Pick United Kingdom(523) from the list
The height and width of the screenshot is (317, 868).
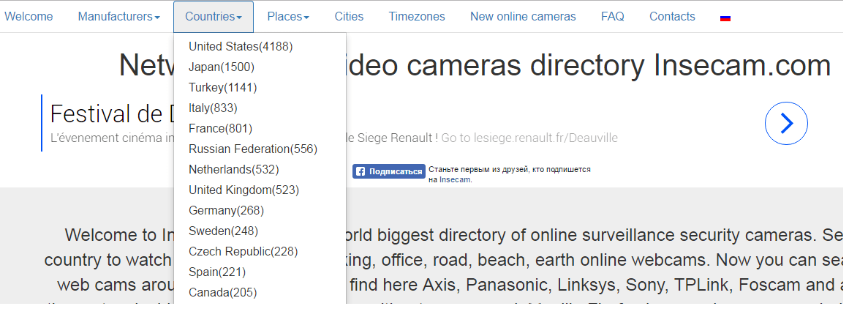pos(260,190)
